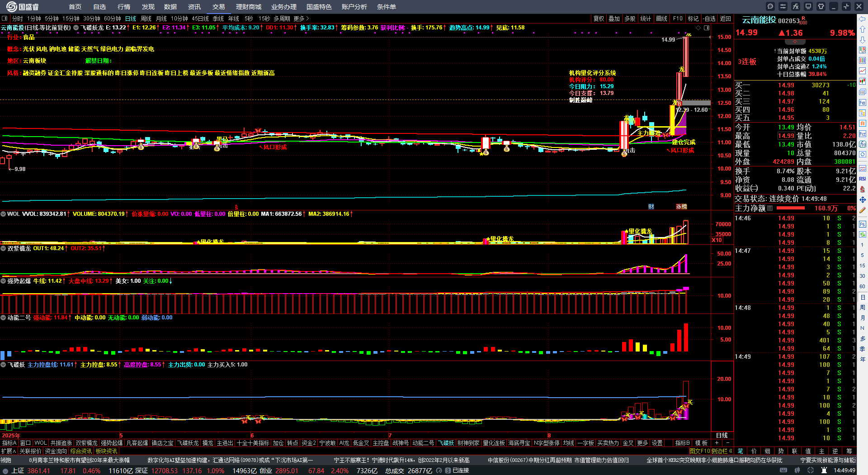868x475 pixels.
Task: Click the small list icon next to 主力净额
Action: (x=770, y=208)
